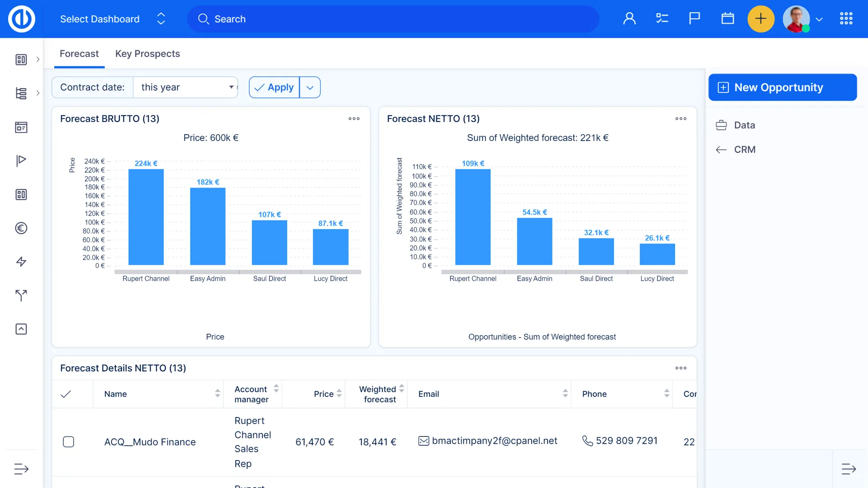Open the task checklist icon in header
Screen dimensions: 868x488
[662, 19]
